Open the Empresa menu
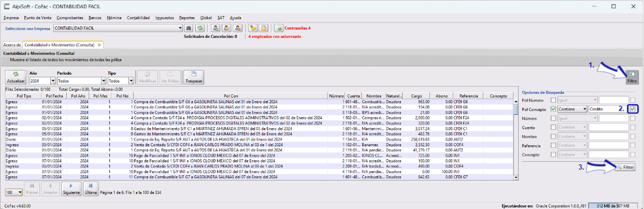644x209 pixels. (x=11, y=18)
